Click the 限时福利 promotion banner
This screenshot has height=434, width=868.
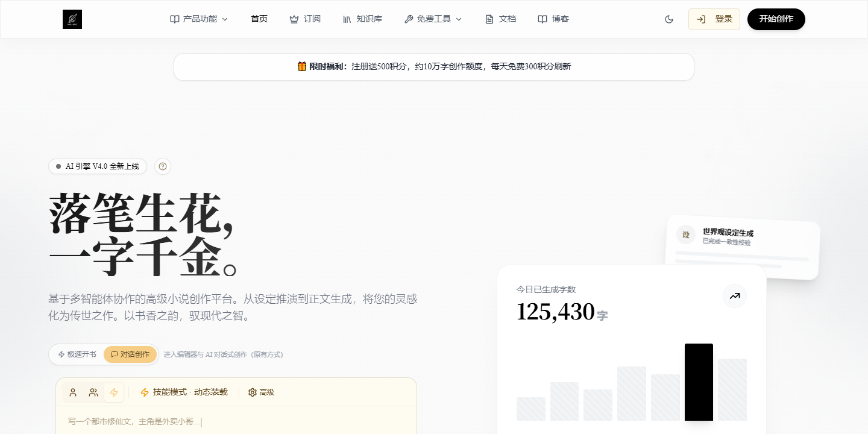[x=434, y=67]
